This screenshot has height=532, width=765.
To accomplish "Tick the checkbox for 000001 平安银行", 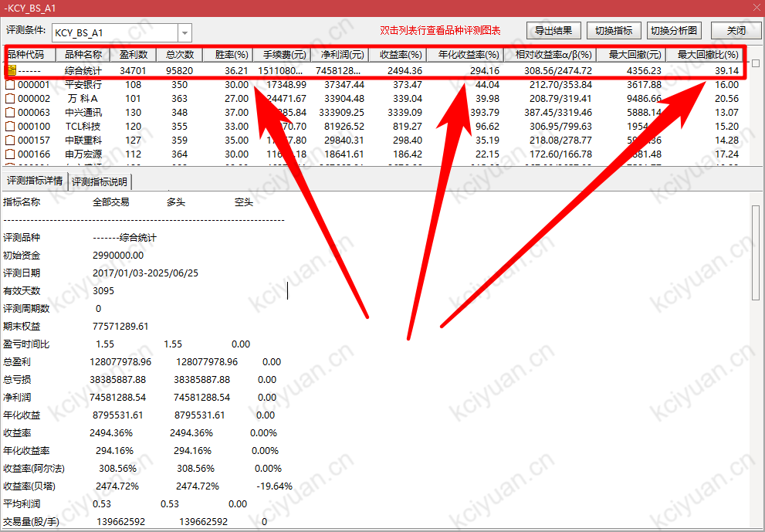I will pyautogui.click(x=11, y=85).
